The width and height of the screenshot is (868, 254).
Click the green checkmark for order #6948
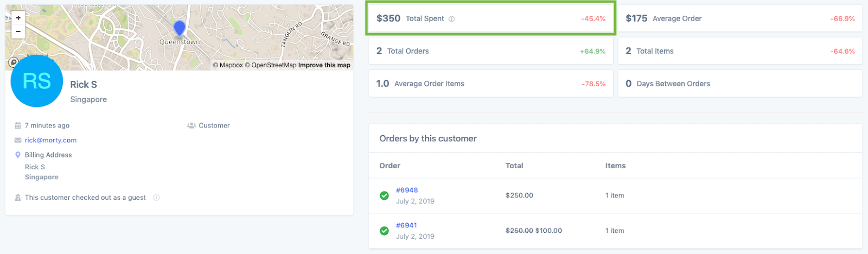pyautogui.click(x=384, y=195)
